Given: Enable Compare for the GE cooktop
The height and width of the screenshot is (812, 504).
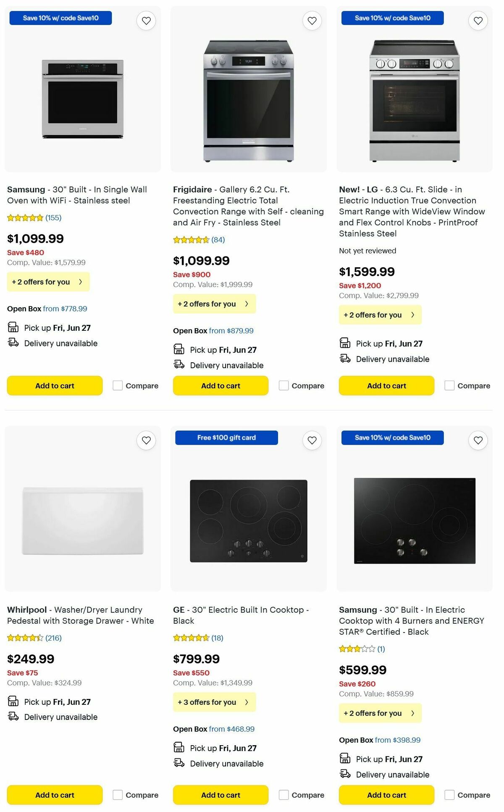Looking at the screenshot, I should click(x=284, y=795).
